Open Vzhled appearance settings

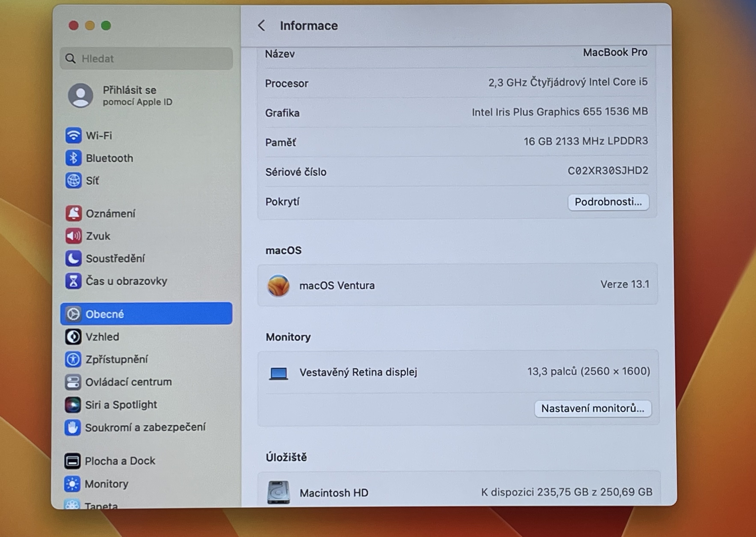(x=102, y=337)
